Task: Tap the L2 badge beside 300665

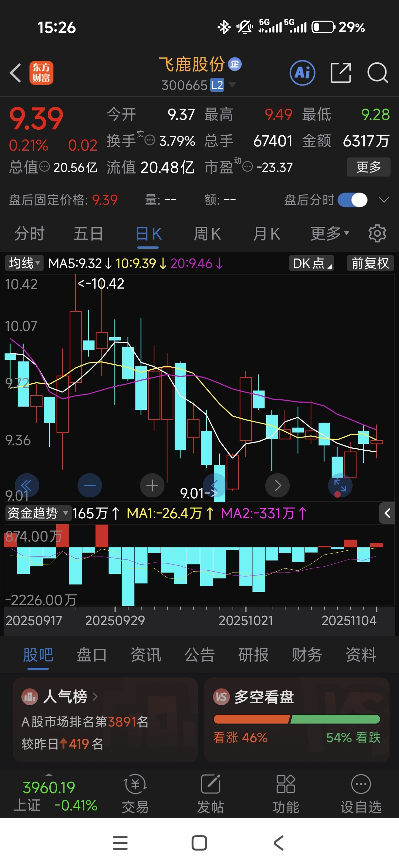Action: click(217, 85)
